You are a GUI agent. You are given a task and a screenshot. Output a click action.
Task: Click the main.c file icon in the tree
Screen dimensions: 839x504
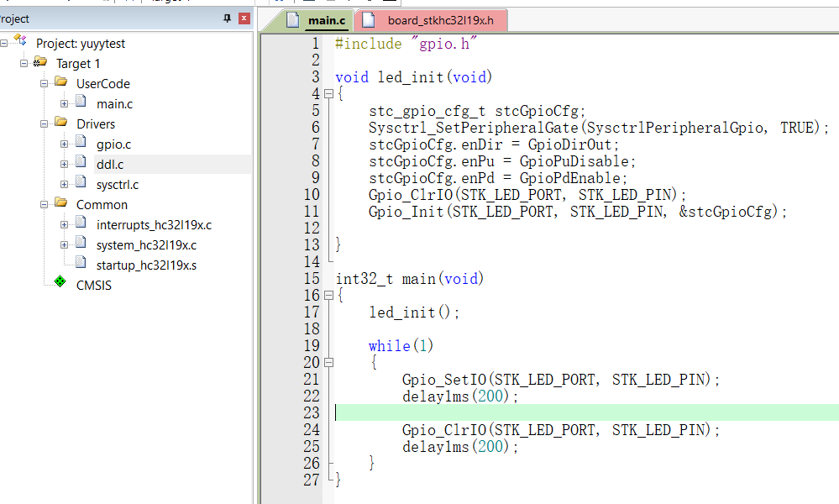(x=81, y=101)
